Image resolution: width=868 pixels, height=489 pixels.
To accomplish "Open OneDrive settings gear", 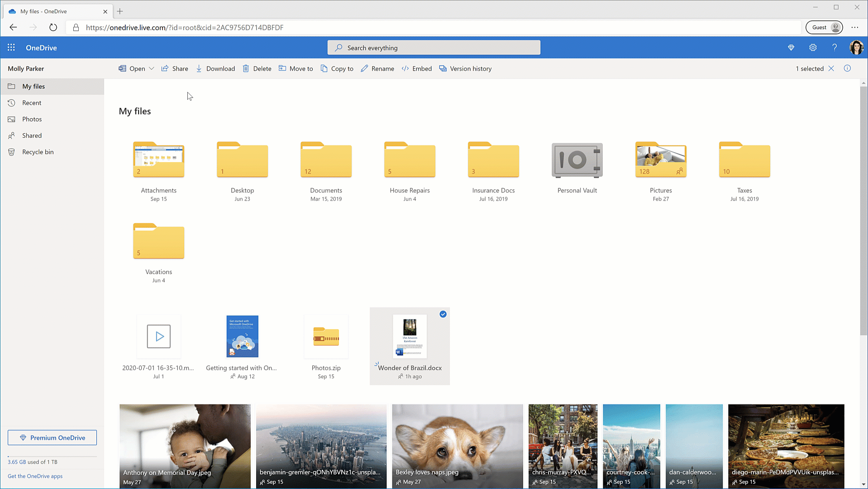I will click(813, 47).
